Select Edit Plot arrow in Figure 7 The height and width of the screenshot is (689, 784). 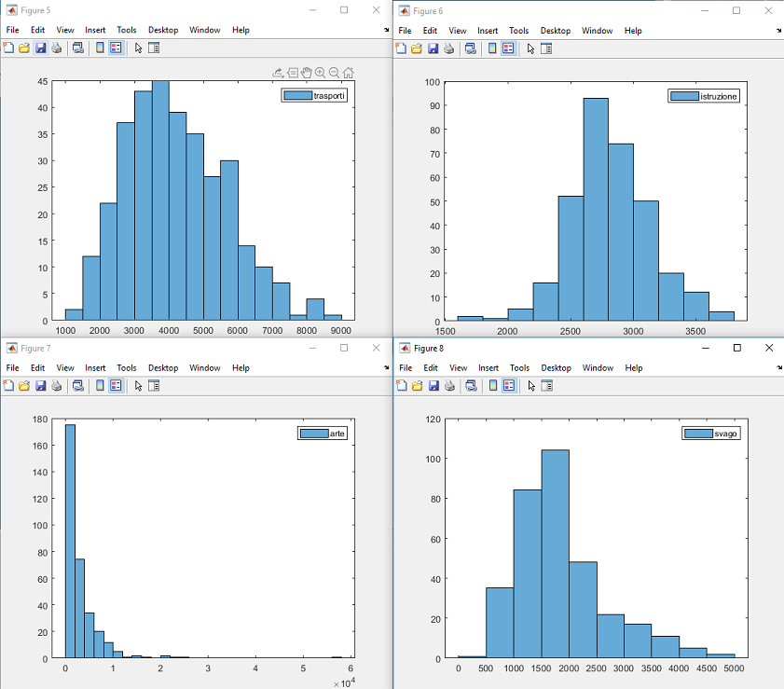tap(139, 385)
